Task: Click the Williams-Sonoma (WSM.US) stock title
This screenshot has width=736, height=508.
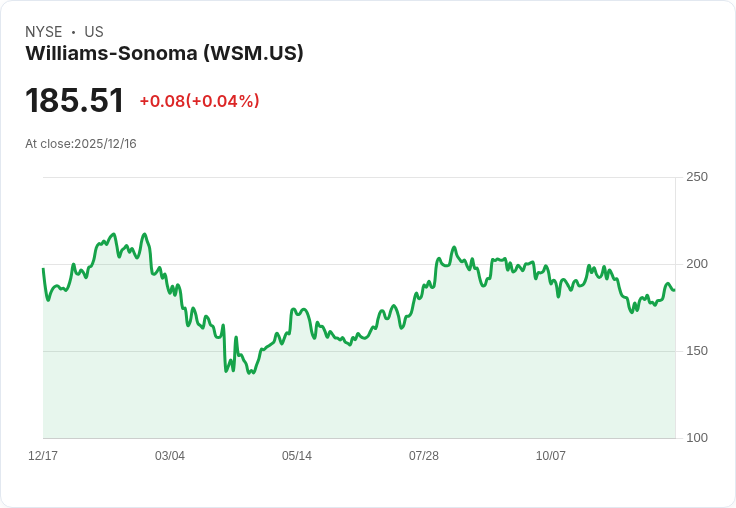Action: tap(164, 53)
